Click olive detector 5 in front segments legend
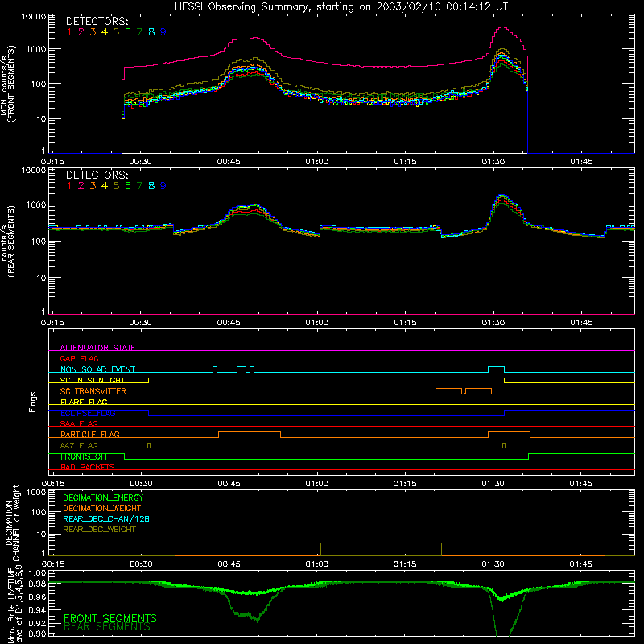 point(116,32)
